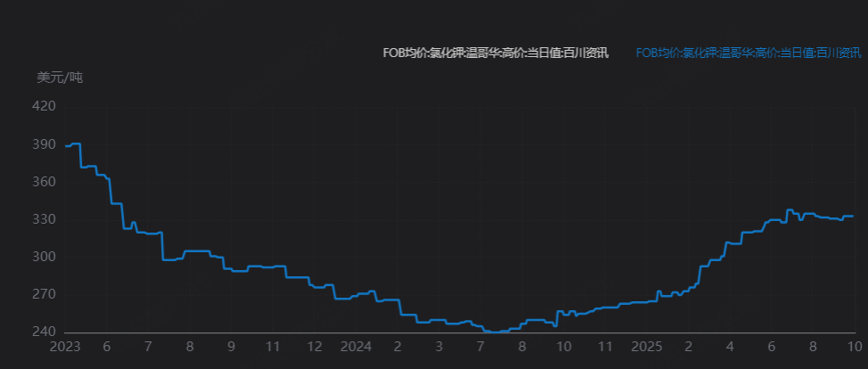Click the 3 month x-axis label

pos(439,348)
